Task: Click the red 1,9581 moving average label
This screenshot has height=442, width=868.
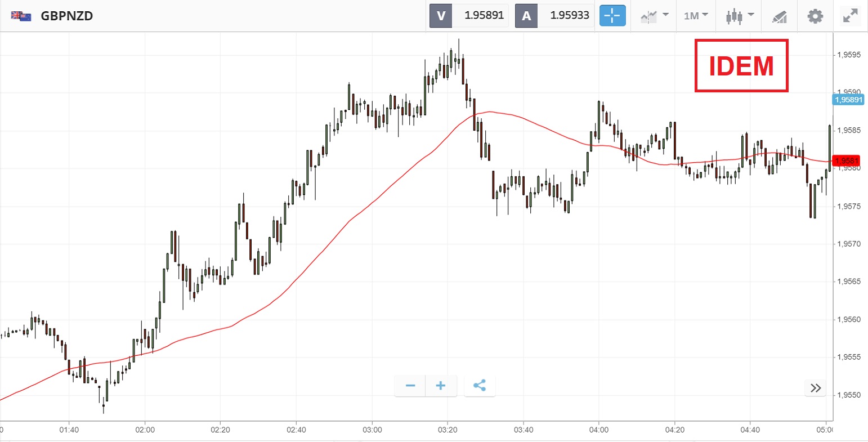Action: pyautogui.click(x=845, y=161)
